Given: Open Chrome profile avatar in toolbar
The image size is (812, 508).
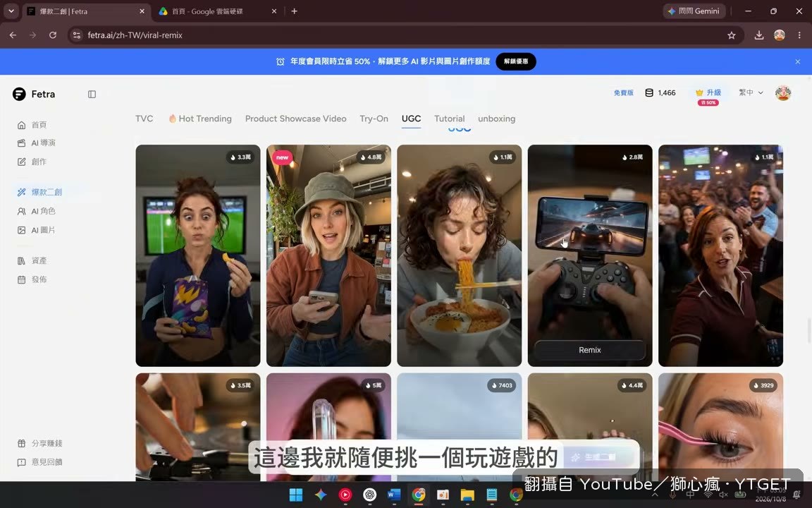Looking at the screenshot, I should (780, 35).
